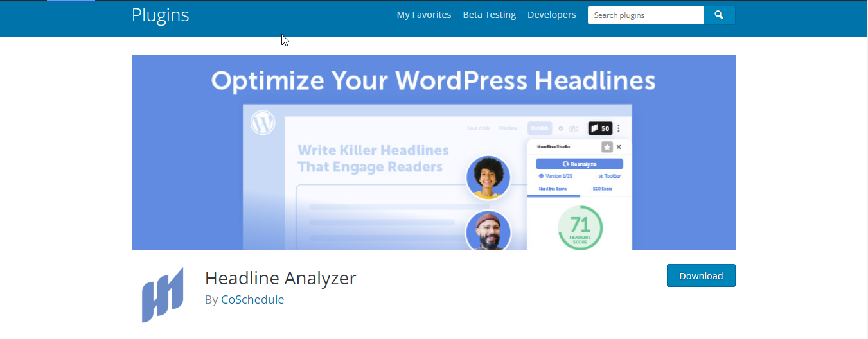The image size is (868, 339).
Task: Go to the Developers page
Action: (552, 15)
